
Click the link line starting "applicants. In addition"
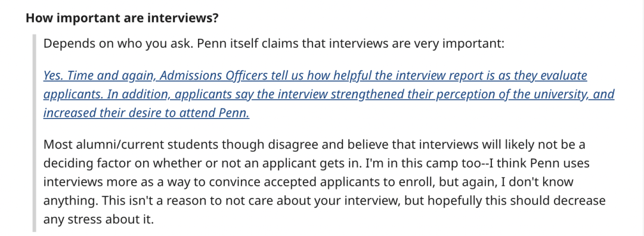click(x=329, y=94)
